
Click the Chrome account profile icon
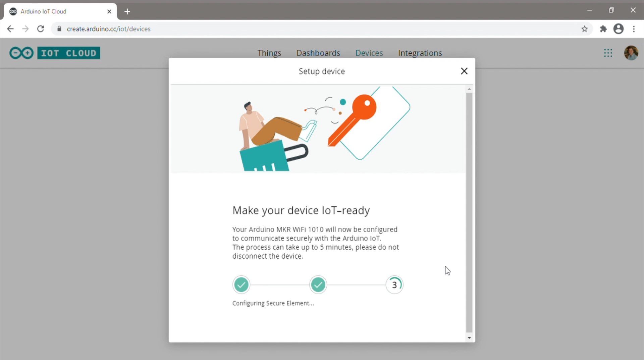pyautogui.click(x=618, y=29)
